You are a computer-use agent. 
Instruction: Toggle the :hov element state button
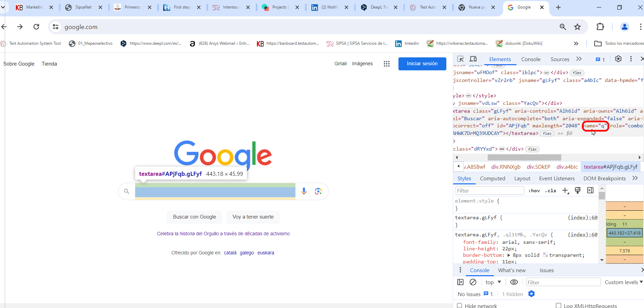pos(534,191)
